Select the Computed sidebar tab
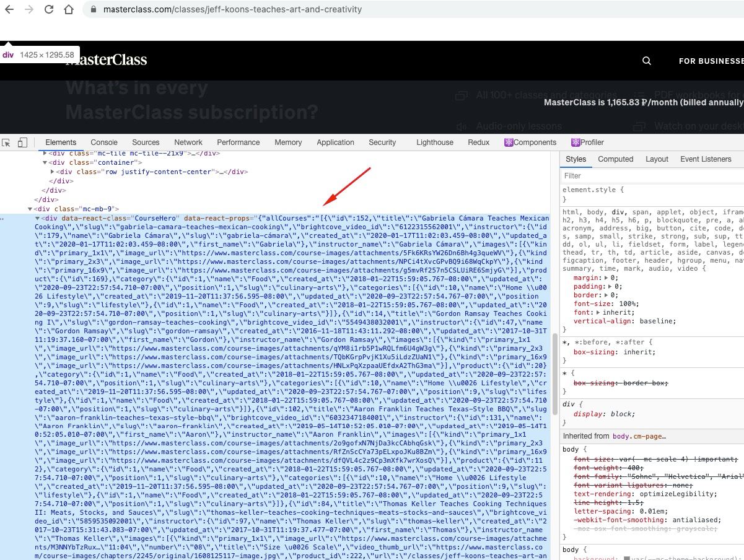This screenshot has width=744, height=560. [x=615, y=159]
